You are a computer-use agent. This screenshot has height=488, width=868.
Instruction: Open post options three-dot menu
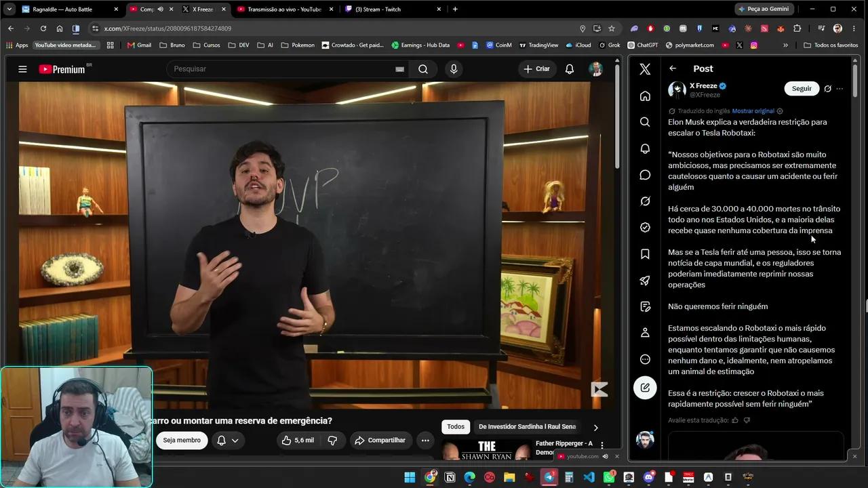(840, 89)
